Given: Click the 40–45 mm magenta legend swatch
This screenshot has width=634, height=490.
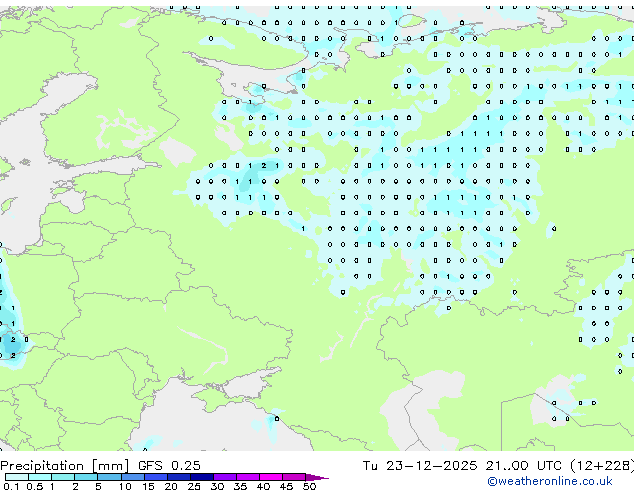Looking at the screenshot, I should (271, 477).
